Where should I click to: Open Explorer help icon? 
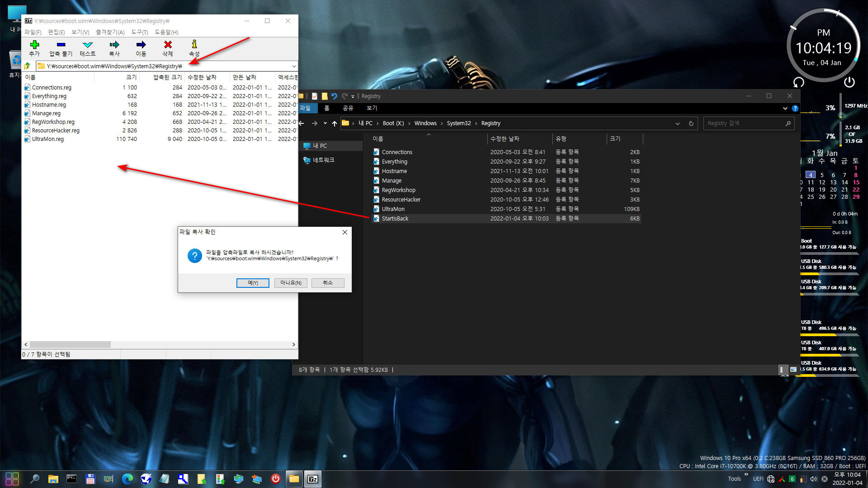tap(795, 108)
